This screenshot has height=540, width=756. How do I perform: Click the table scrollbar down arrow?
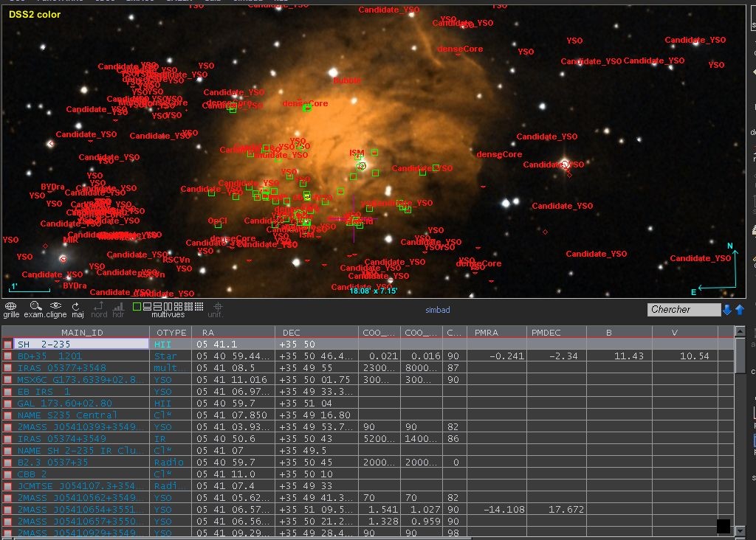click(x=740, y=531)
